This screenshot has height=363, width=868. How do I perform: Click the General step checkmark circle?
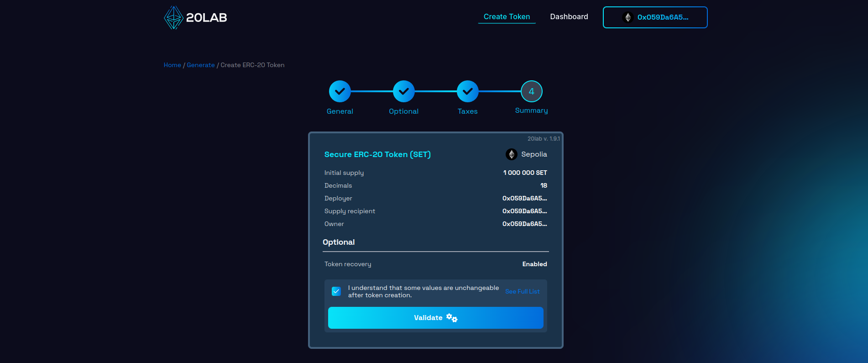pos(340,91)
